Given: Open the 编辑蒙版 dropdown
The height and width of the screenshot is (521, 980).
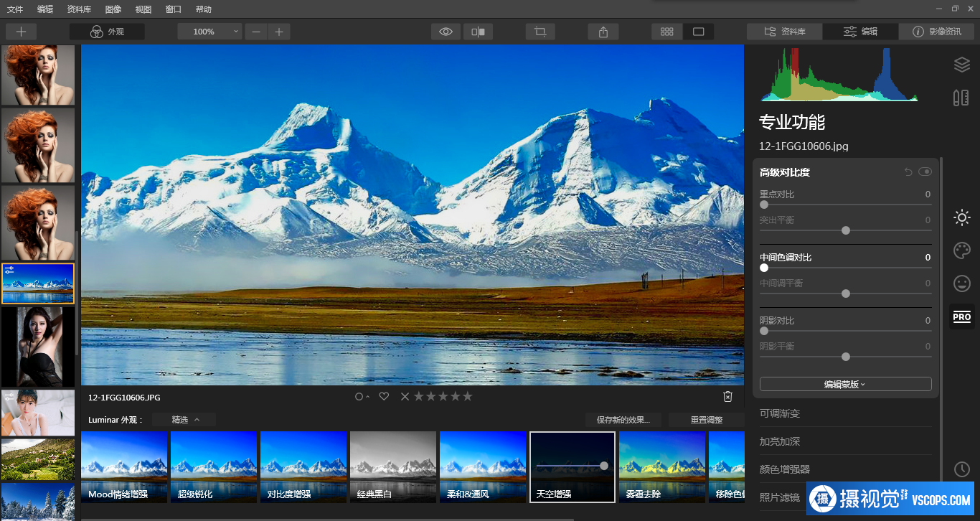Looking at the screenshot, I should pyautogui.click(x=845, y=385).
